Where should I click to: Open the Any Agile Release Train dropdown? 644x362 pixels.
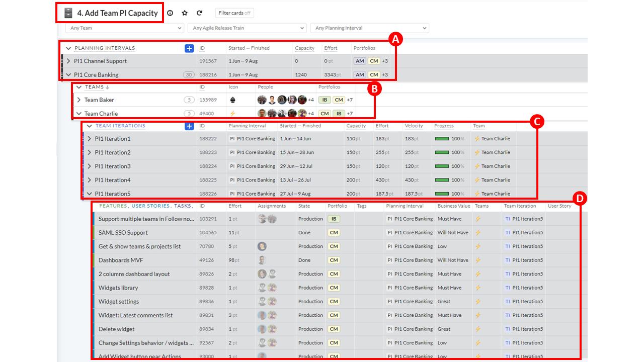click(247, 28)
